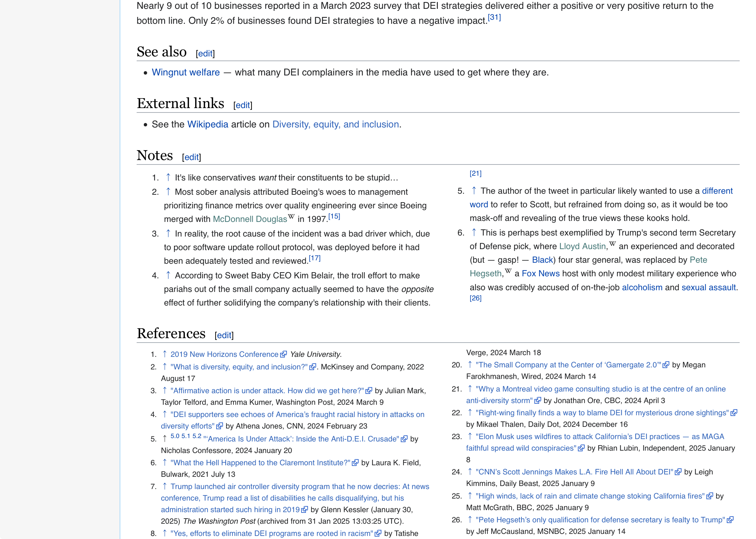Click the back-arrow for note 4 about Sweet Baby

[x=168, y=275]
